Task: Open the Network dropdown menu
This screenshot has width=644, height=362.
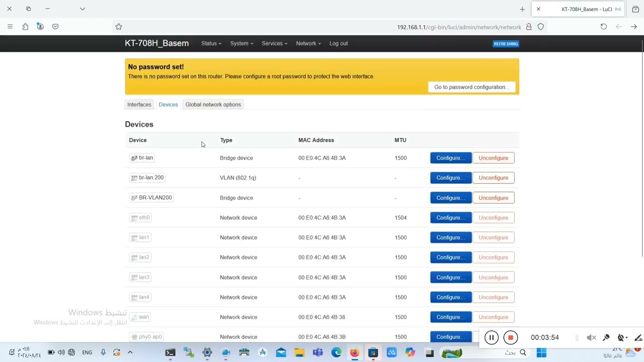Action: click(x=308, y=43)
